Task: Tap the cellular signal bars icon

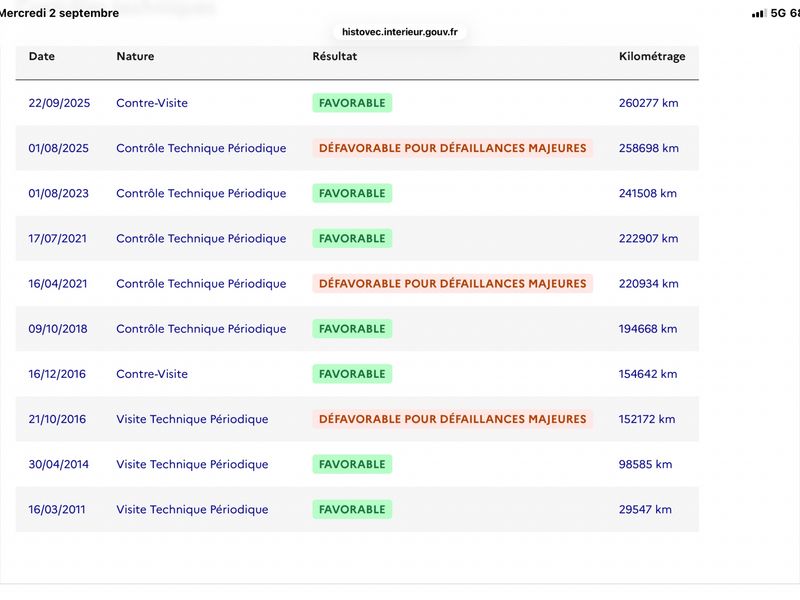Action: point(759,13)
